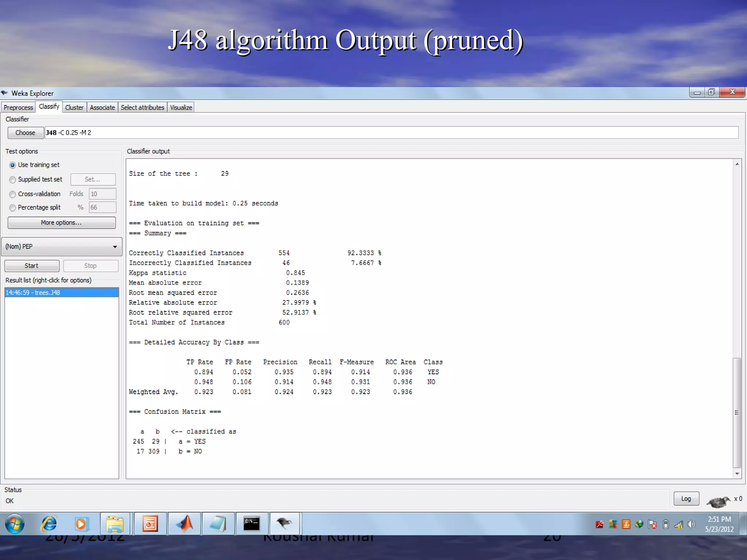This screenshot has width=747, height=560.
Task: Check the battery status tray icon
Action: (666, 524)
